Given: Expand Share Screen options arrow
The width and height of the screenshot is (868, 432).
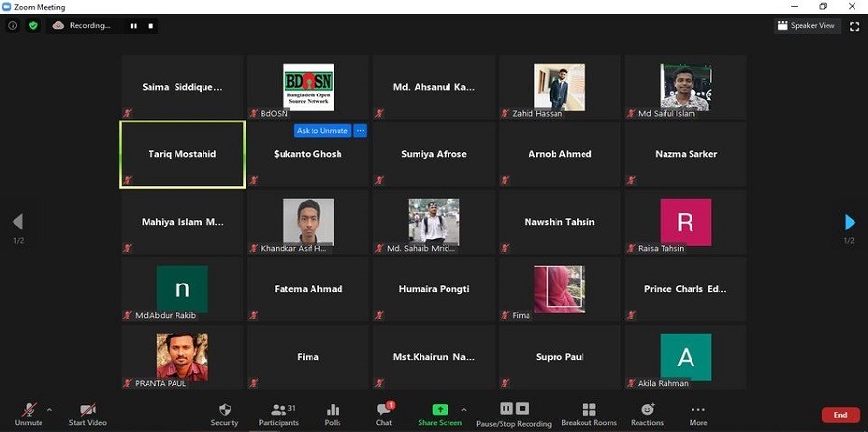Looking at the screenshot, I should pyautogui.click(x=464, y=409).
